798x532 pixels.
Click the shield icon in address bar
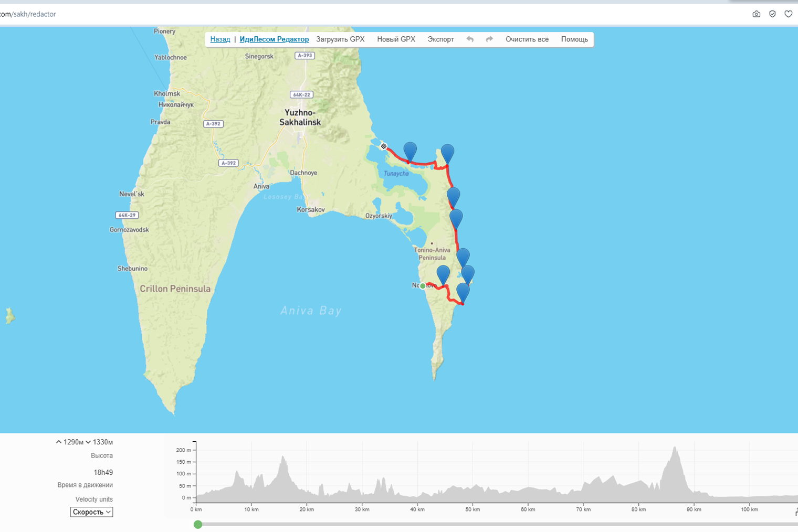pyautogui.click(x=772, y=14)
